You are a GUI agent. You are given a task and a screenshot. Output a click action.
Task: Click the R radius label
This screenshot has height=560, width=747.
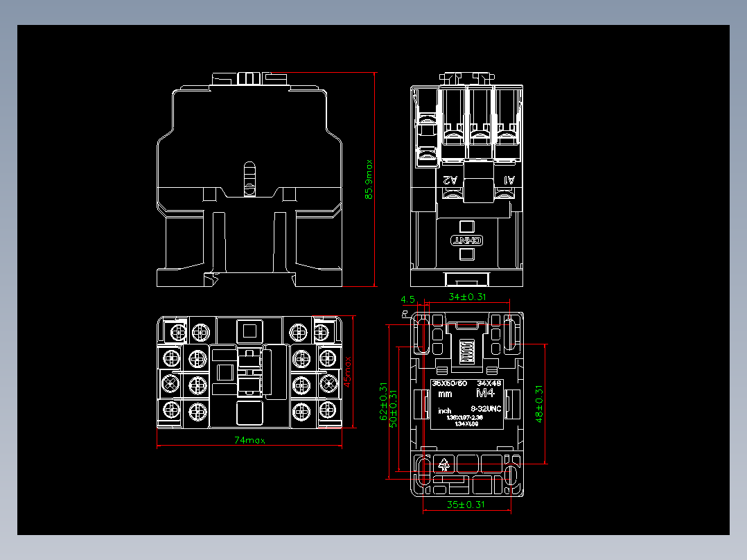click(405, 313)
